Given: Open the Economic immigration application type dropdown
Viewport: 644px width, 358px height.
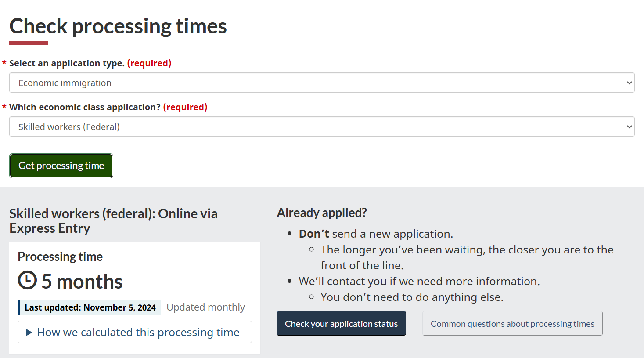Looking at the screenshot, I should [322, 83].
